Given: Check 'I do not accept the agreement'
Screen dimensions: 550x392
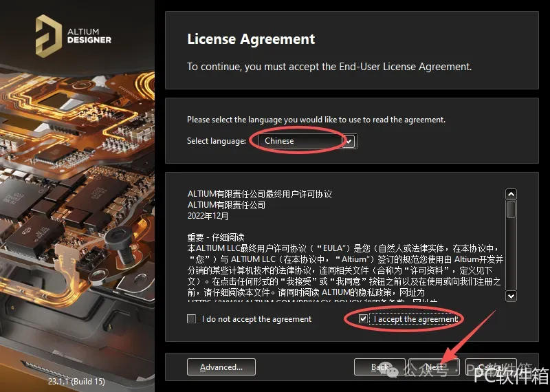Looking at the screenshot, I should pos(191,318).
